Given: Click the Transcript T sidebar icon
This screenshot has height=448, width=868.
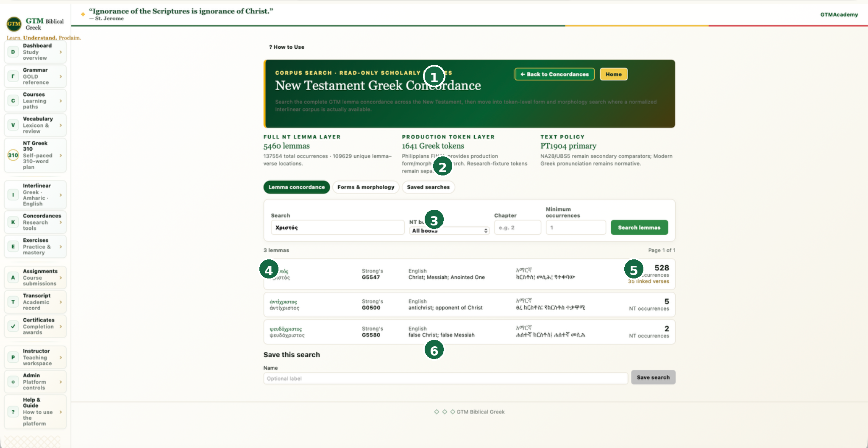Looking at the screenshot, I should tap(13, 302).
